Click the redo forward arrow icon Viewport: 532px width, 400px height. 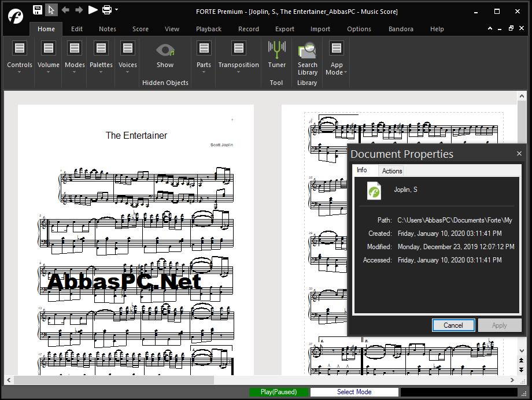point(79,10)
